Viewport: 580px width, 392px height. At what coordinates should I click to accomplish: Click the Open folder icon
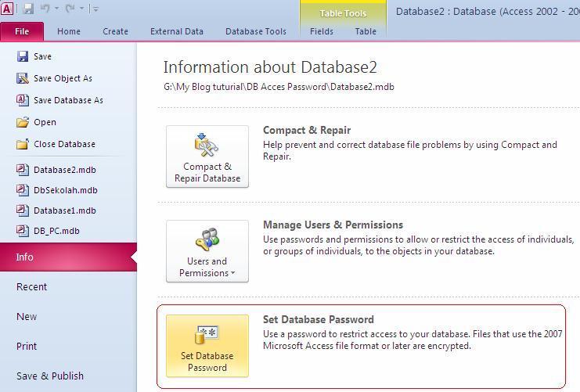(x=23, y=122)
